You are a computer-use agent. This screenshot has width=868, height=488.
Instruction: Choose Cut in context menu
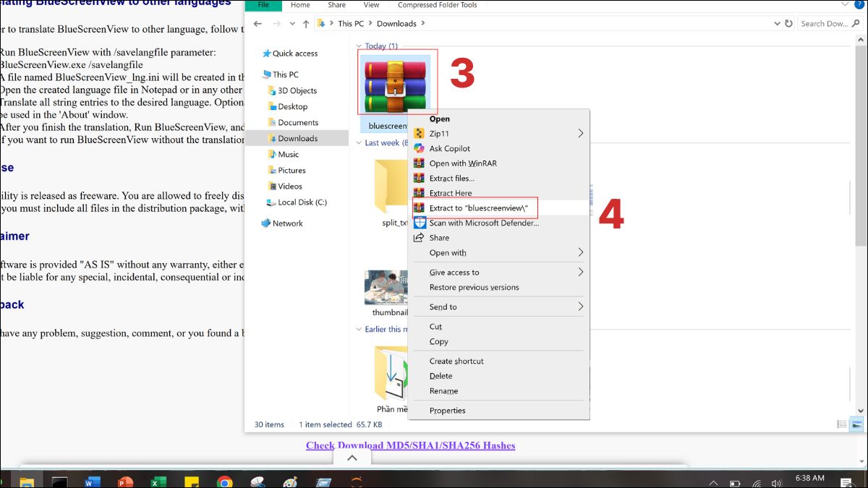[435, 327]
